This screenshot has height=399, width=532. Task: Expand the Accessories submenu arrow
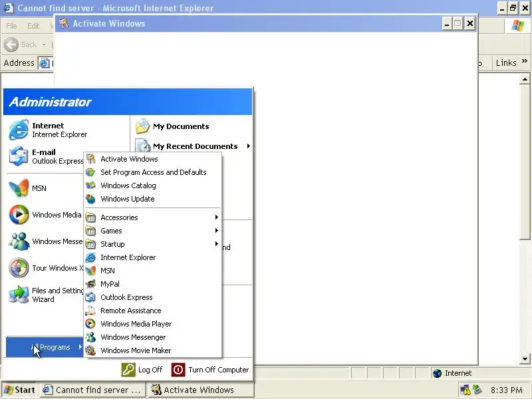pyautogui.click(x=217, y=217)
